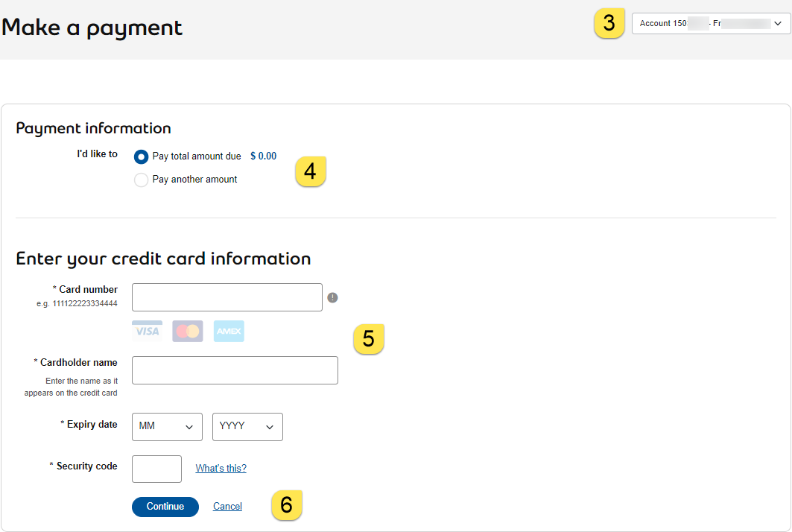Open the Account 150 selector dropdown
The height and width of the screenshot is (532, 792).
coord(710,23)
